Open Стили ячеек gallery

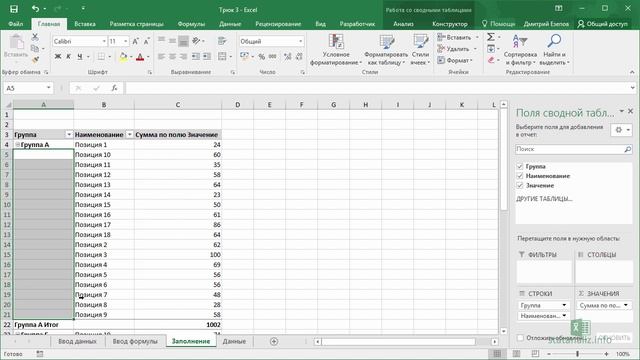pos(420,50)
